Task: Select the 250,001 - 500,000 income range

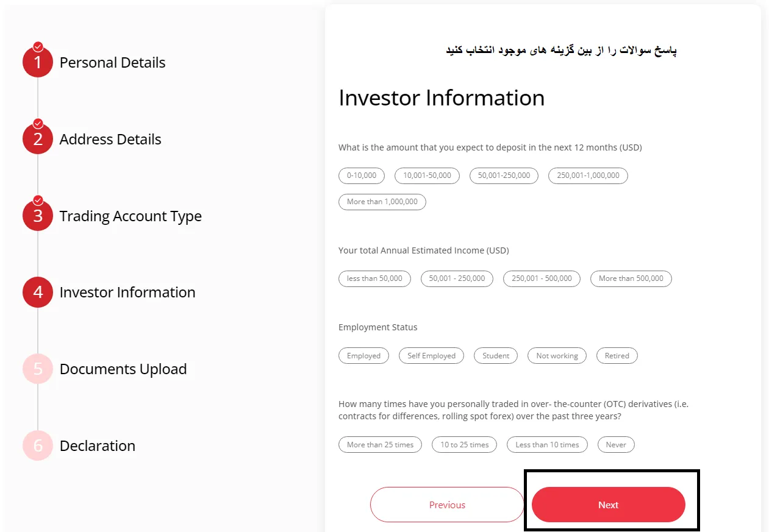Action: [x=542, y=278]
